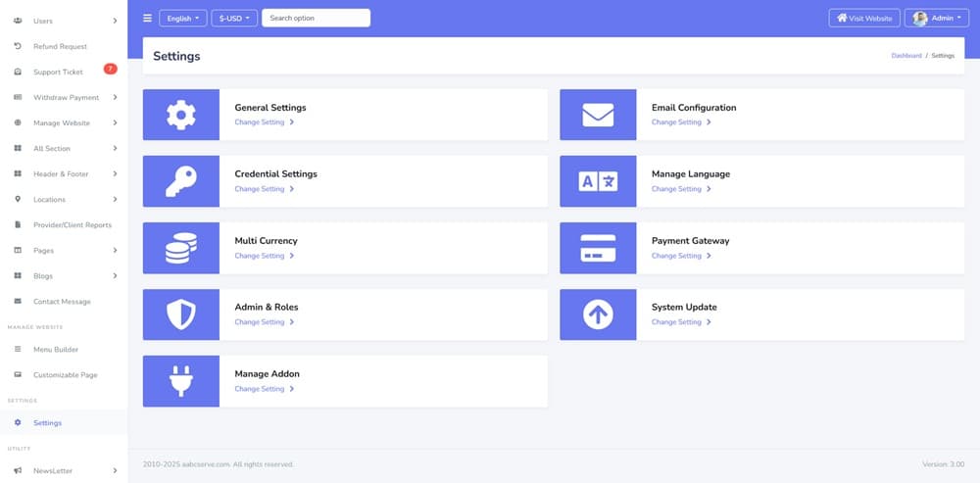The height and width of the screenshot is (483, 980).
Task: Click the Admin & Roles shield icon
Action: tap(181, 314)
